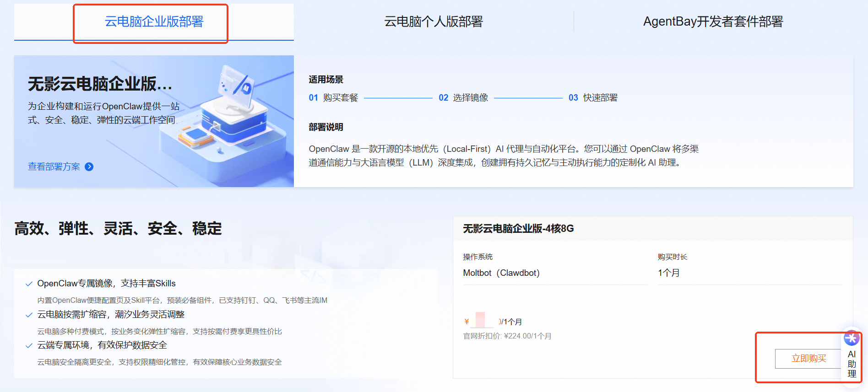This screenshot has height=392, width=868.
Task: Click the 云电脑多种付费模式 description line
Action: coord(159,332)
